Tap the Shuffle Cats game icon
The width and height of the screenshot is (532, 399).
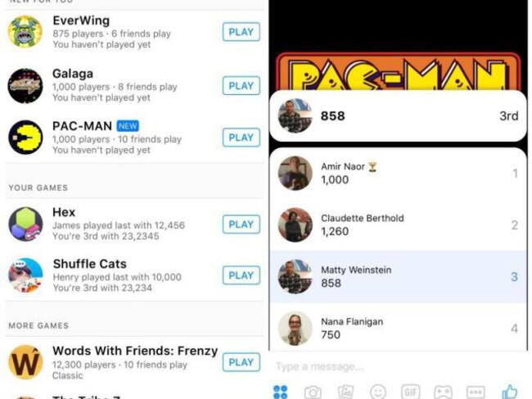click(x=25, y=276)
